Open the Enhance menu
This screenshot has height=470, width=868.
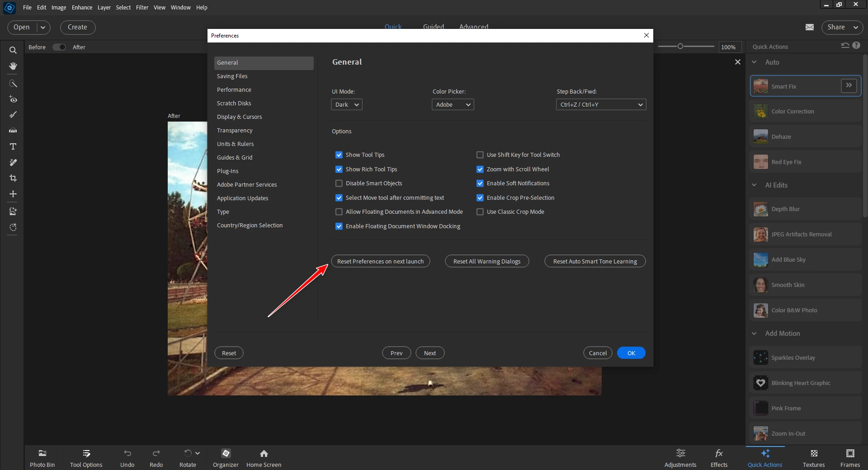click(82, 7)
